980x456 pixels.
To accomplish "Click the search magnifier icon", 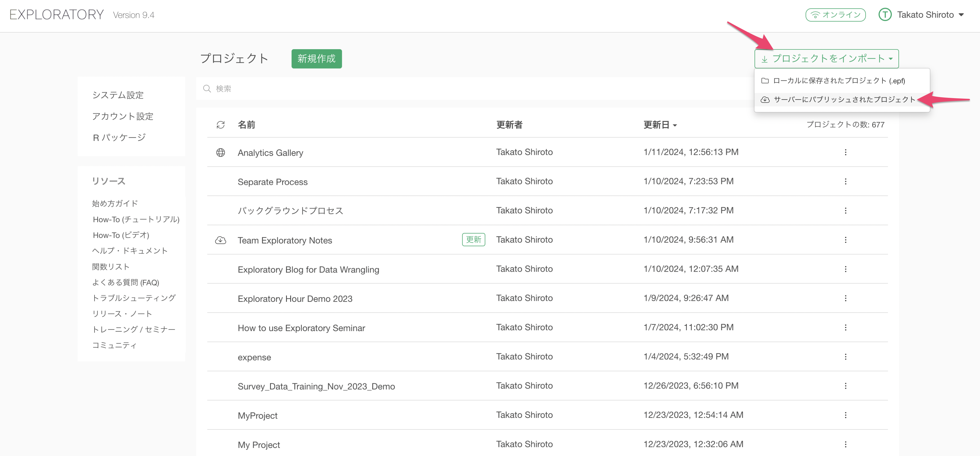I will click(207, 89).
